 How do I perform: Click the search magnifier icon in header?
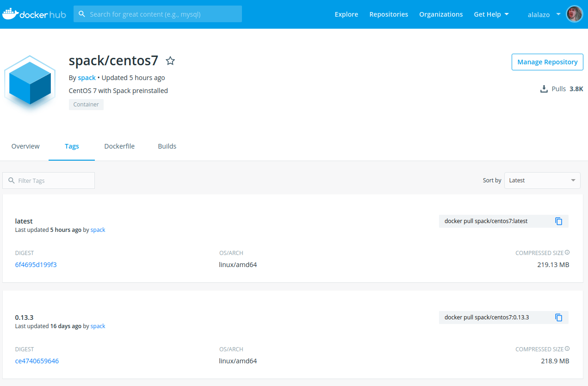point(82,14)
